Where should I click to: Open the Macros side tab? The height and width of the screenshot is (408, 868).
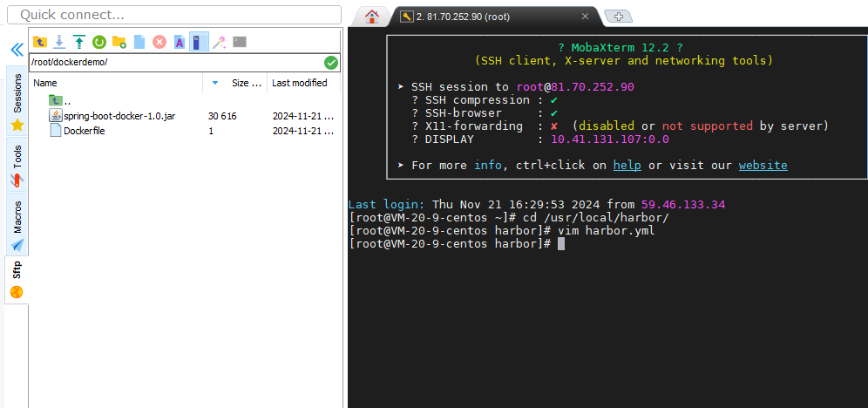click(17, 225)
